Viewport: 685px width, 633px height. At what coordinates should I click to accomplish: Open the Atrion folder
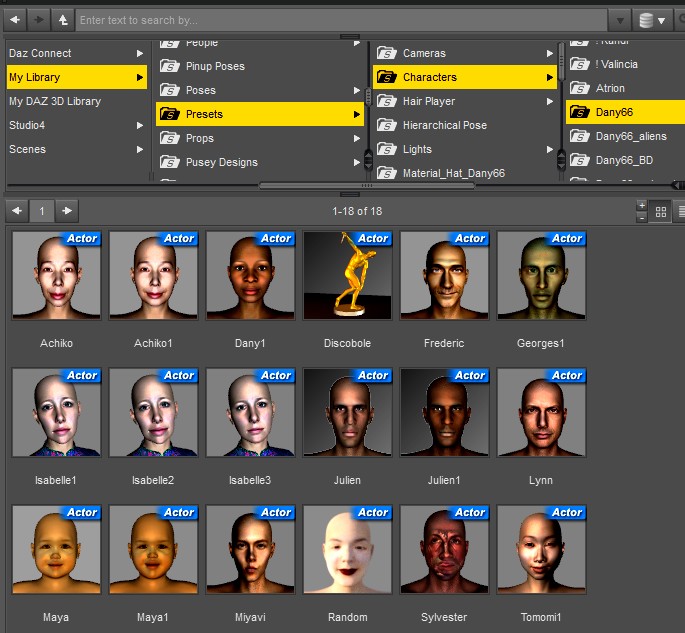[x=625, y=88]
